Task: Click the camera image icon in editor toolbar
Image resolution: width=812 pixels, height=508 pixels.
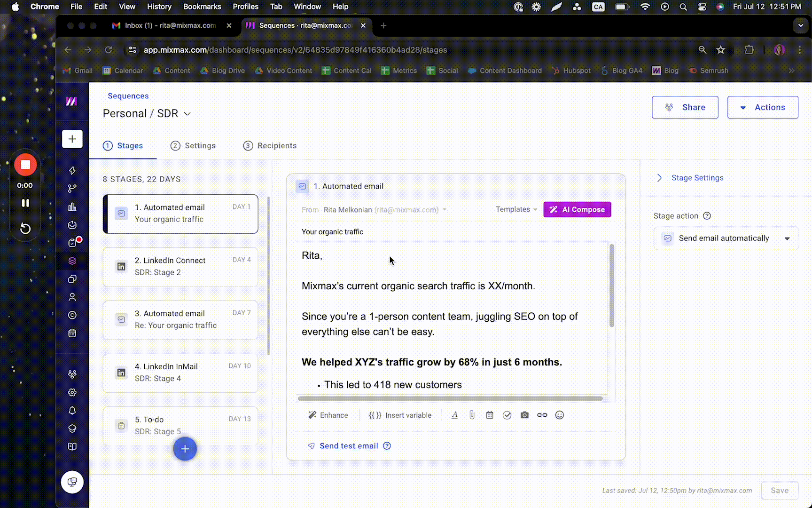Action: (524, 415)
